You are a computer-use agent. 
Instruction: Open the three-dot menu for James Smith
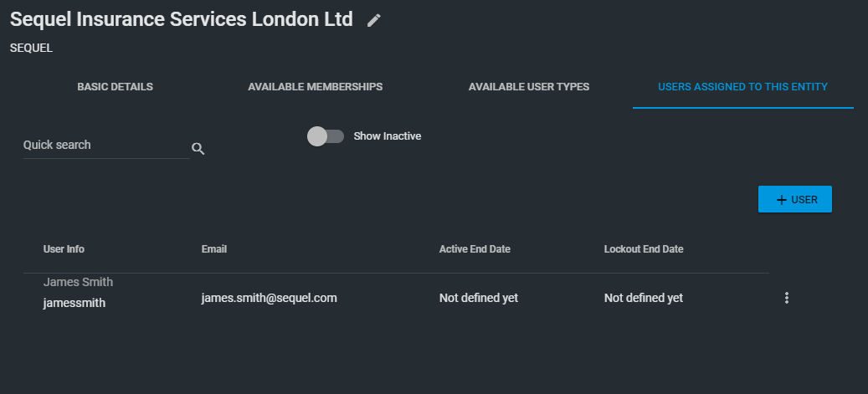(787, 299)
